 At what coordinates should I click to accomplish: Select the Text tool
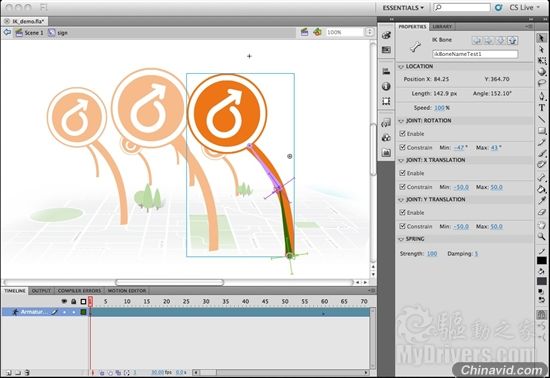(542, 108)
